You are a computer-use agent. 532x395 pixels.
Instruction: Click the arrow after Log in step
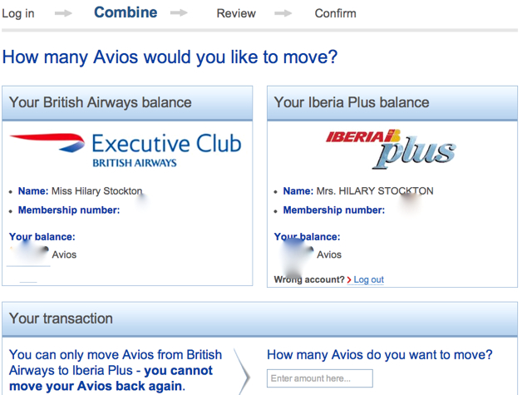(63, 13)
